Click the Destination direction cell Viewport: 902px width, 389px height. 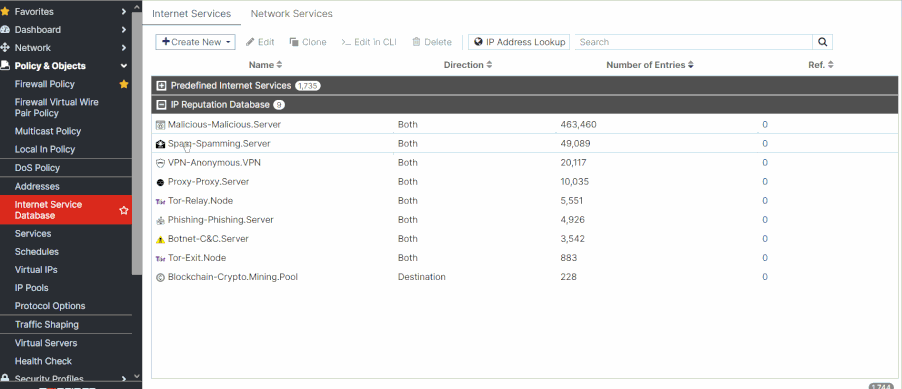click(422, 277)
